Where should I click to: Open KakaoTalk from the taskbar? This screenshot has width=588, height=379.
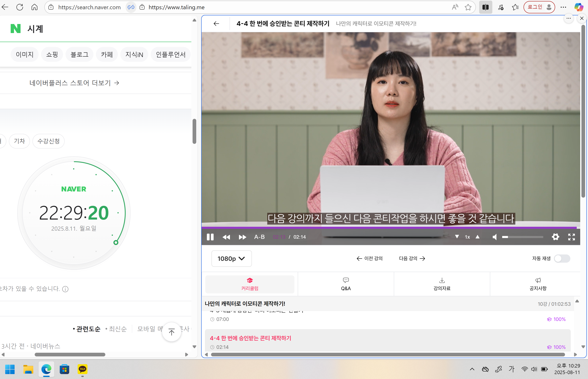point(82,369)
